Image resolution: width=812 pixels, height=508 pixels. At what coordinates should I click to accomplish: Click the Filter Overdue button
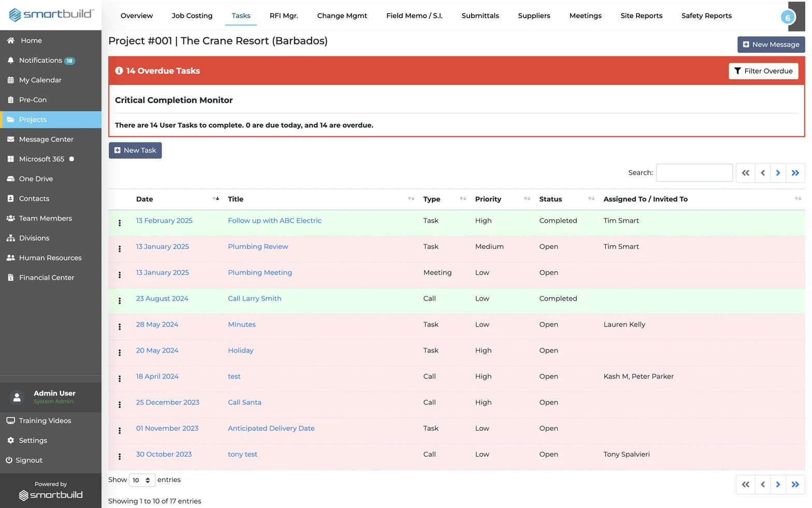pyautogui.click(x=763, y=71)
